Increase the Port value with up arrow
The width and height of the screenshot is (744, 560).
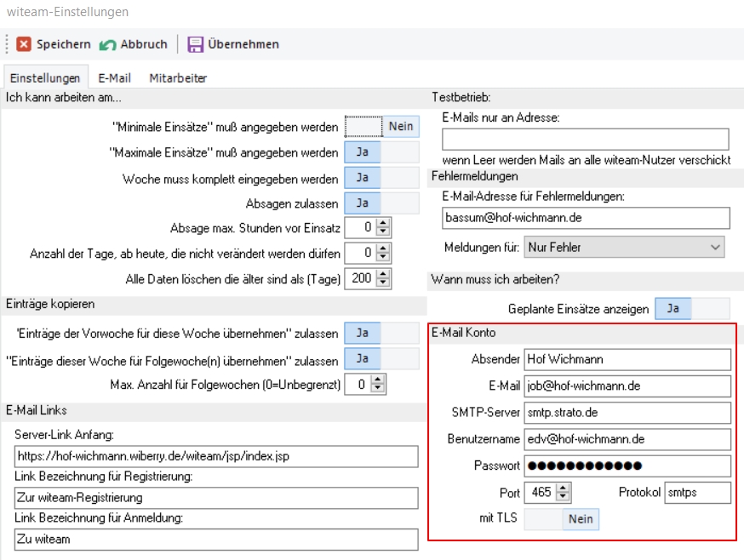coord(563,488)
